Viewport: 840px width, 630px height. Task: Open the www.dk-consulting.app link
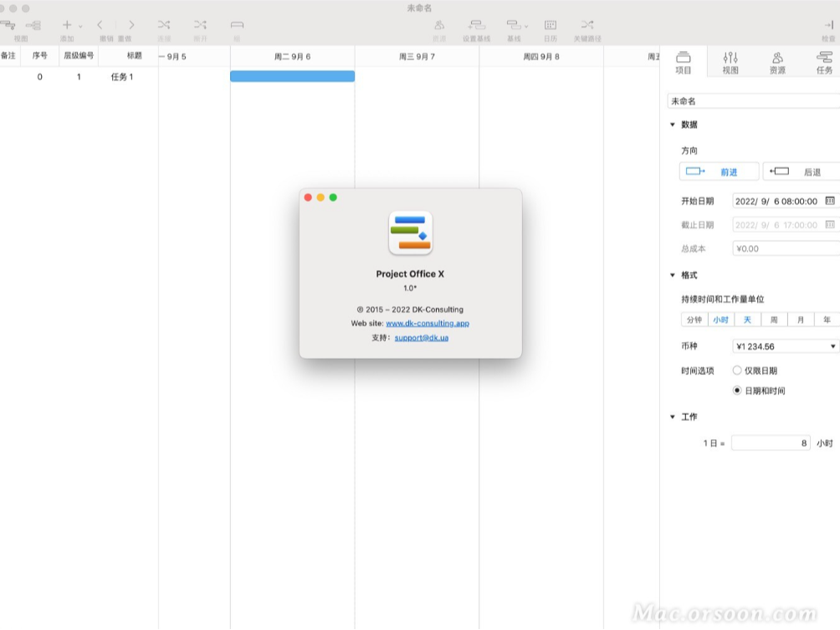point(426,323)
